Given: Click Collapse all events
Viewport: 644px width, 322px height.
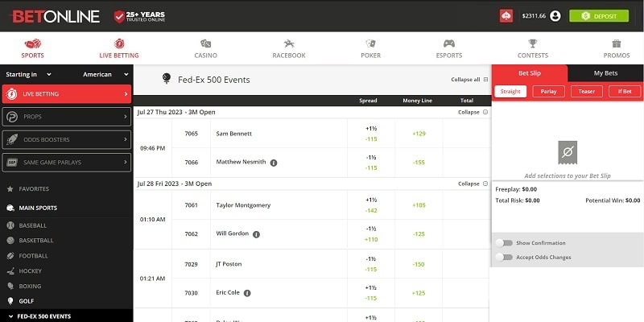Looking at the screenshot, I should [469, 80].
